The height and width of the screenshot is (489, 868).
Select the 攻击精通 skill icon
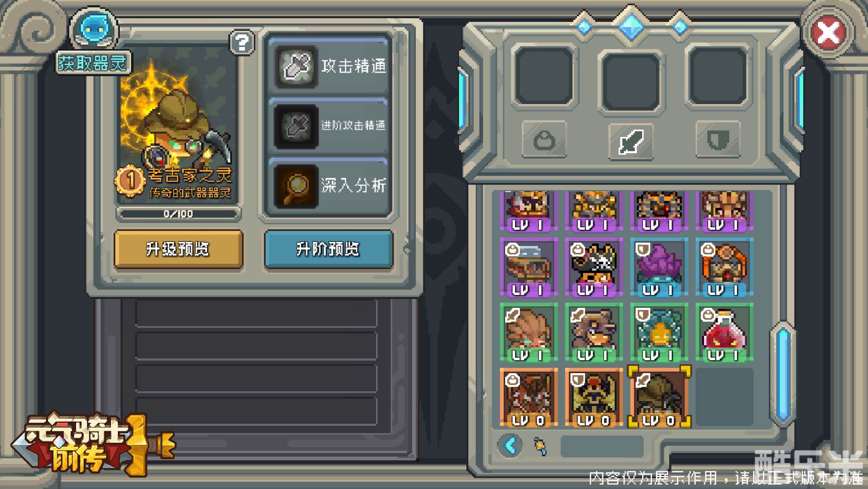296,66
